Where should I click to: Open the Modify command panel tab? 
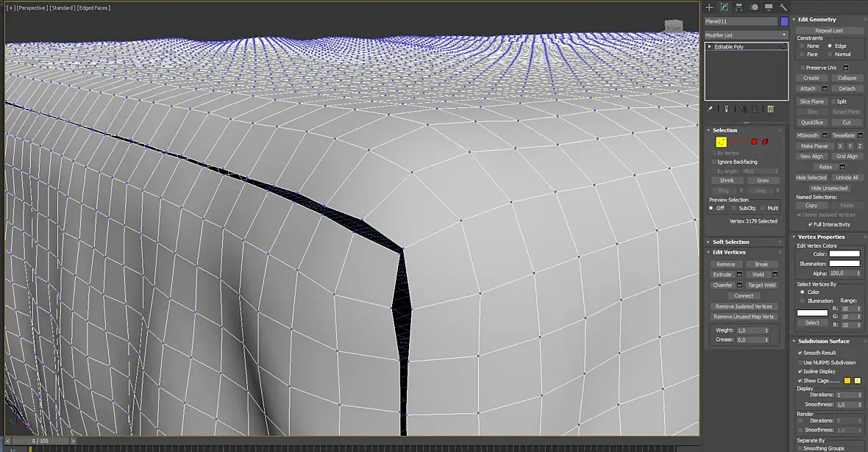724,7
